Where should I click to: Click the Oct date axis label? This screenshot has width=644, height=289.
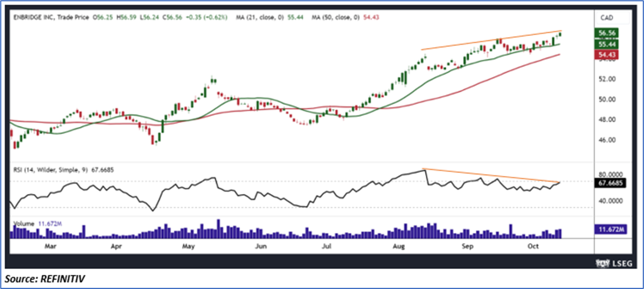click(533, 246)
